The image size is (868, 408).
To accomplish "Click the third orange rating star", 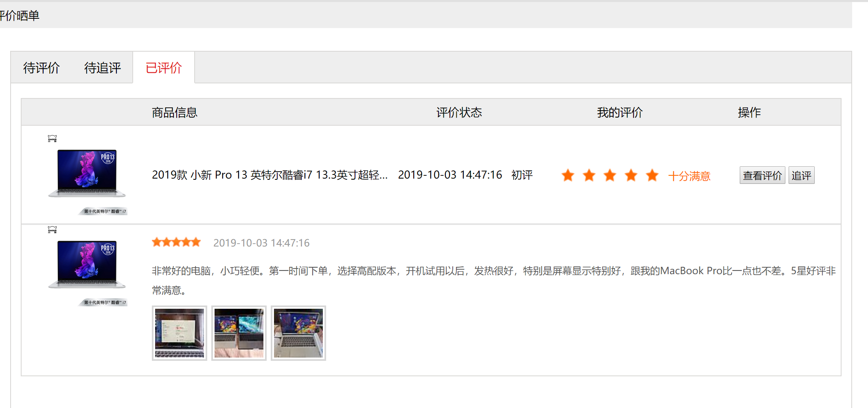I will pyautogui.click(x=610, y=175).
